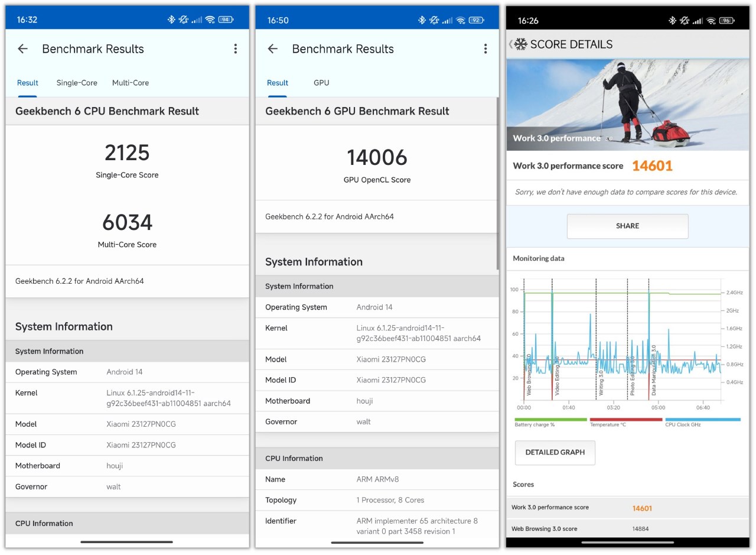Tap the Bluetooth icon in the 16:32 status bar
Screen dimensions: 756x555
[171, 20]
